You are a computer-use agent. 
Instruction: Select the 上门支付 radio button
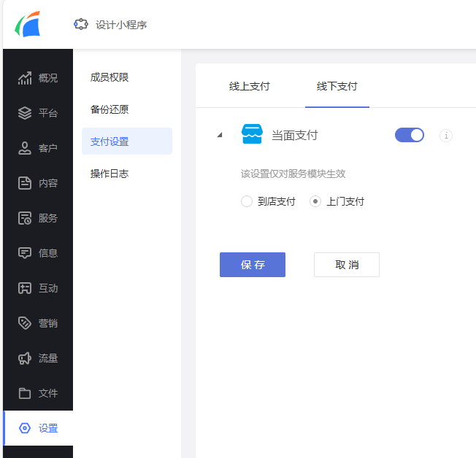(315, 202)
